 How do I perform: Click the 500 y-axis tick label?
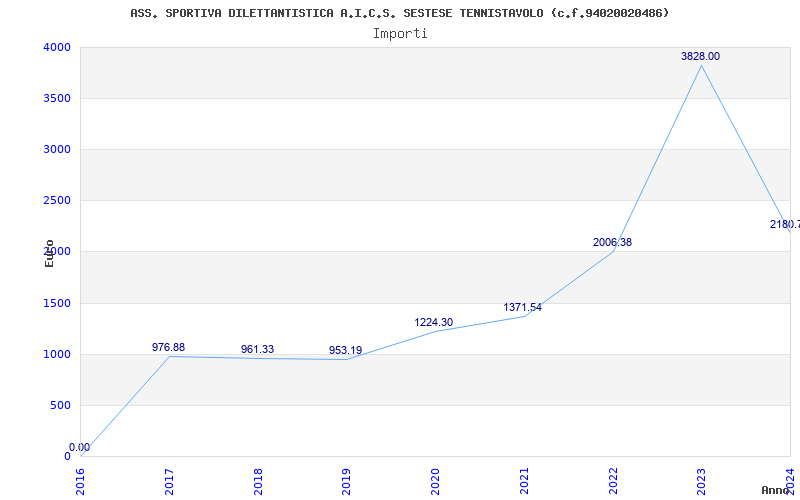point(61,406)
